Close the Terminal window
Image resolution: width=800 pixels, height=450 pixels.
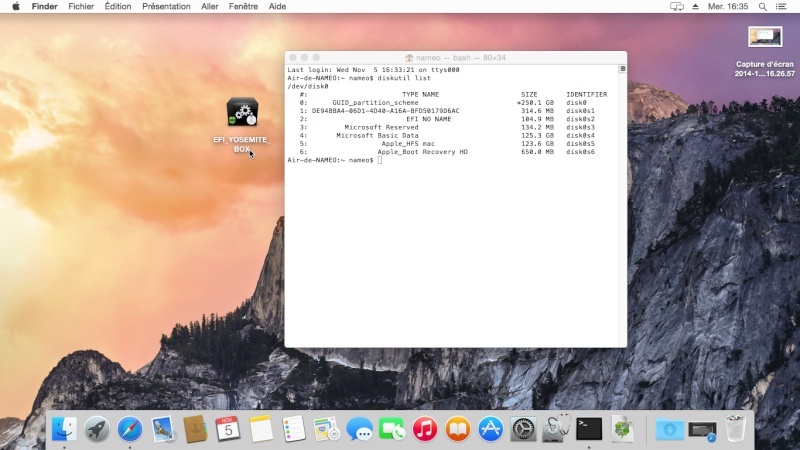coord(292,58)
